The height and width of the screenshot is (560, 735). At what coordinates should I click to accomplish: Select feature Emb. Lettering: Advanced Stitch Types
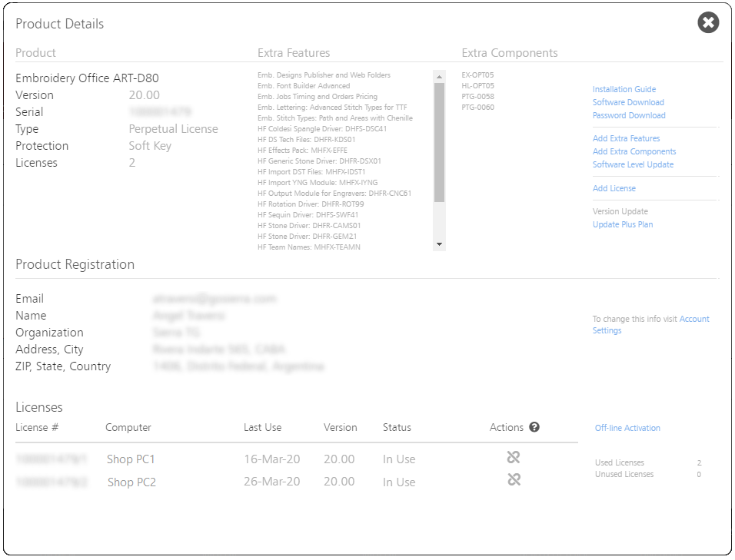coord(332,108)
